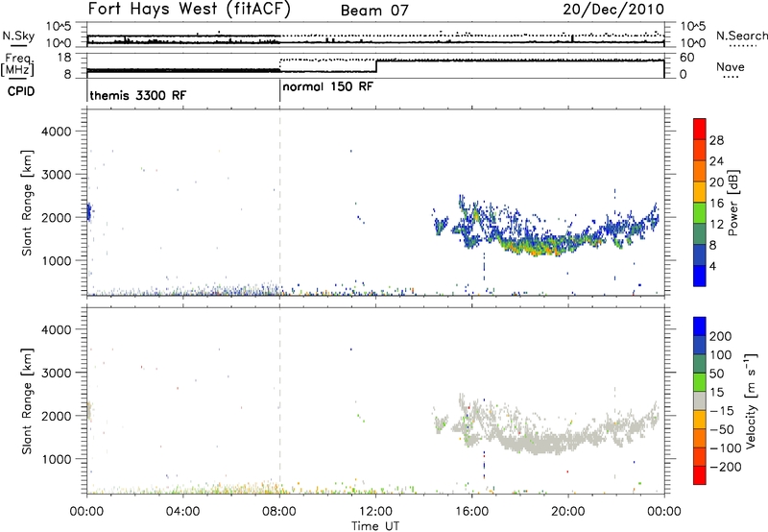Select the "Beam 07" heading
Viewport: 768px width, 532px height.
click(x=374, y=11)
